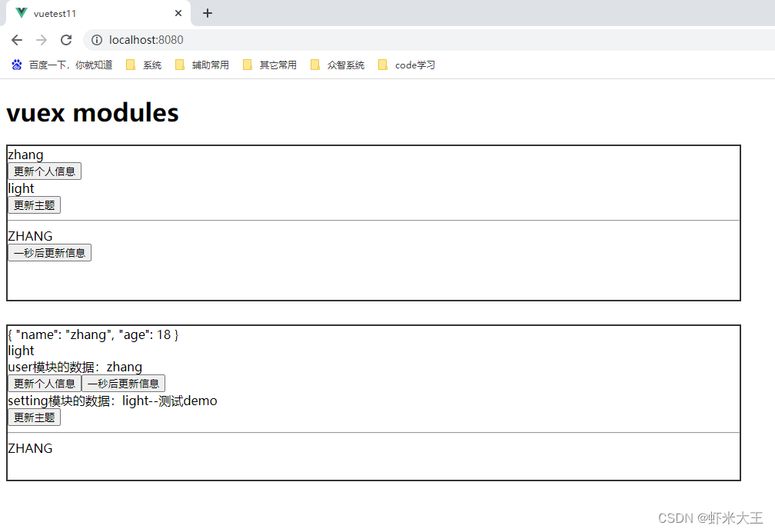Click 更新个人信息 in the lower panel
Viewport: 775px width, 532px height.
coord(44,383)
